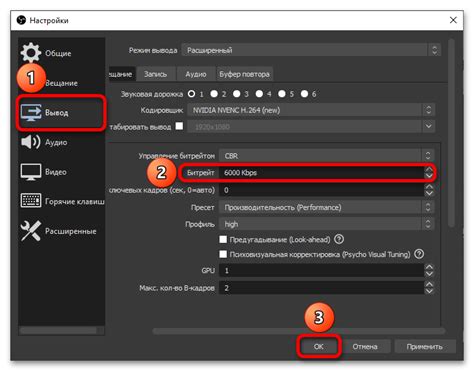This screenshot has width=474, height=371.
Task: Increase keyframe interval with up arrow
Action: (429, 187)
